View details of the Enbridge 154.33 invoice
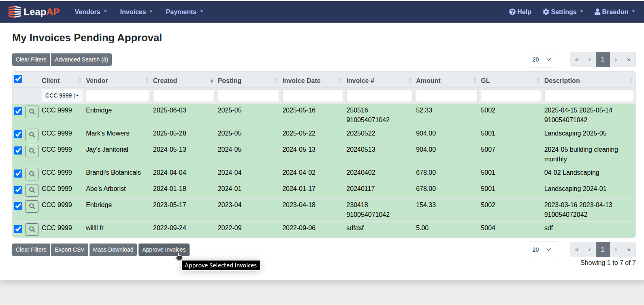This screenshot has height=305, width=644. point(32,206)
